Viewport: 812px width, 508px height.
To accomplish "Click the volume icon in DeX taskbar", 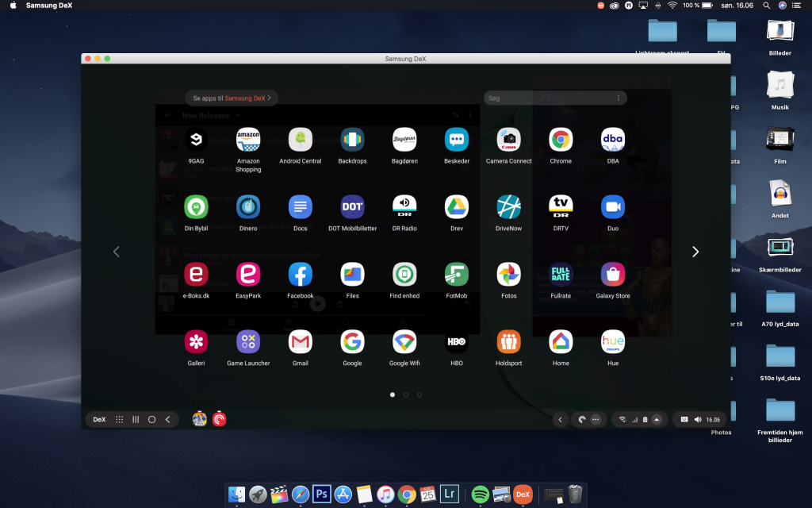I will [698, 420].
